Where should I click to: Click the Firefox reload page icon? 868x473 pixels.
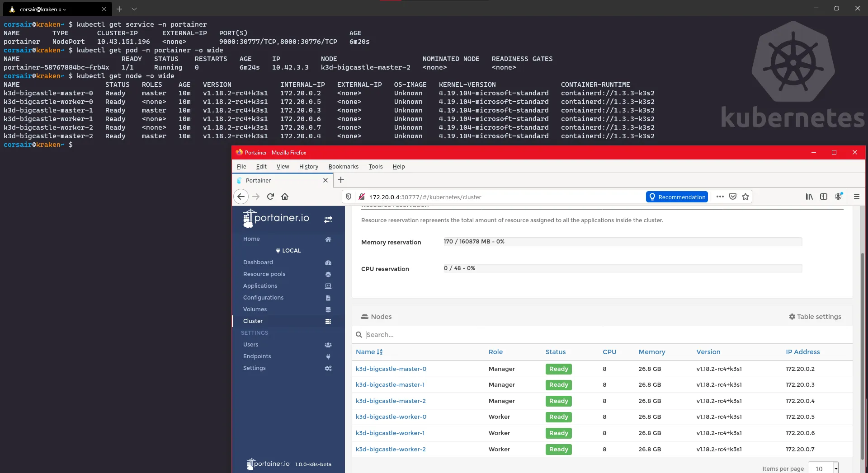[270, 197]
